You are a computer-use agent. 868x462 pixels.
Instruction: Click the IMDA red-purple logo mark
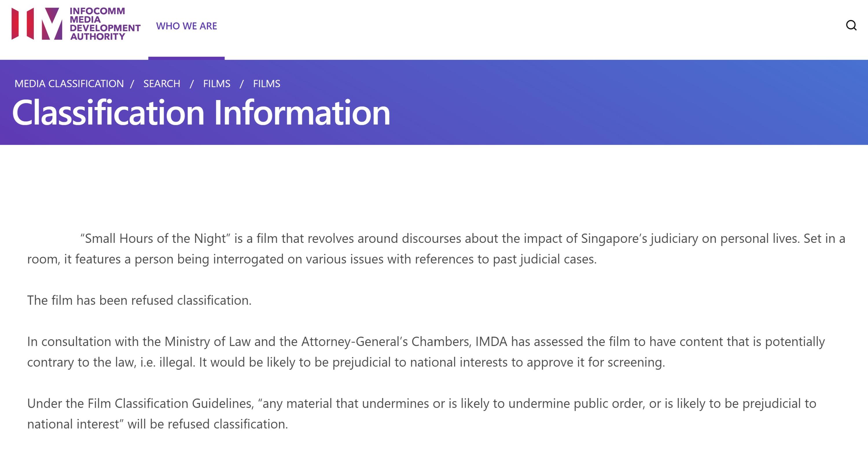(x=37, y=24)
